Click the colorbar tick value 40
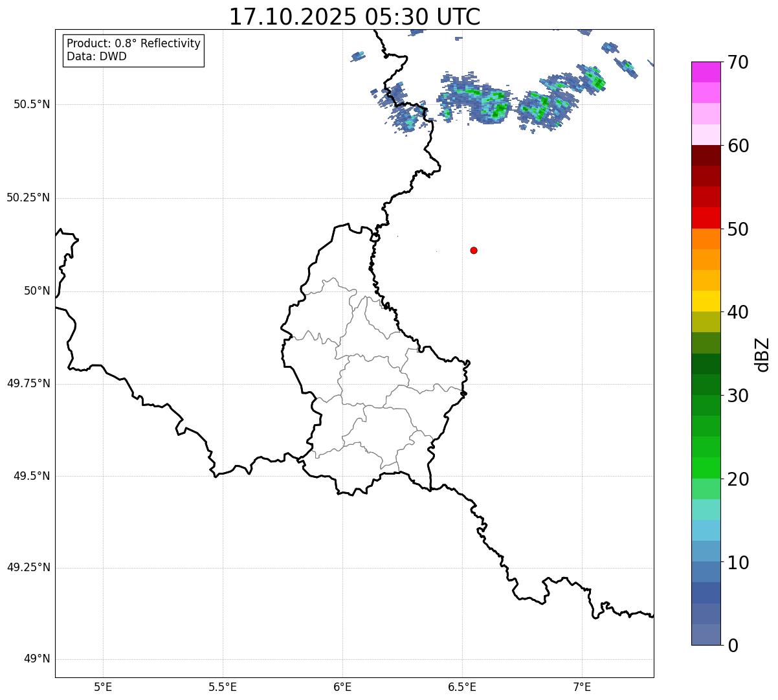This screenshot has height=700, width=778. 738,312
